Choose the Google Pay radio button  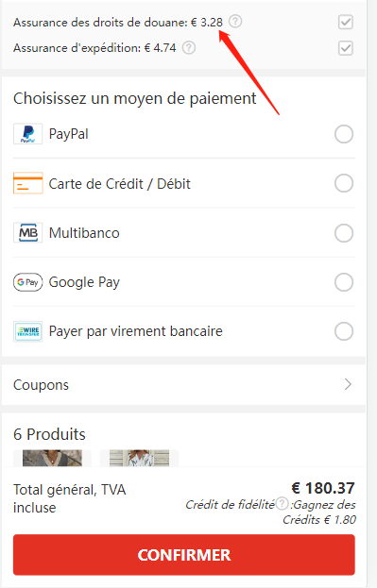coord(344,282)
